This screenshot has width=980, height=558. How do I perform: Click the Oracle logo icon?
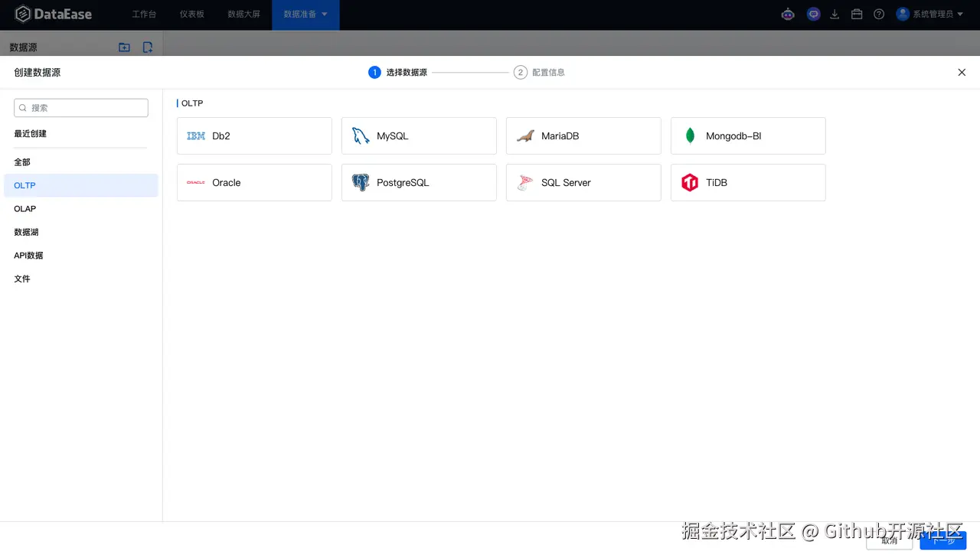click(x=196, y=183)
